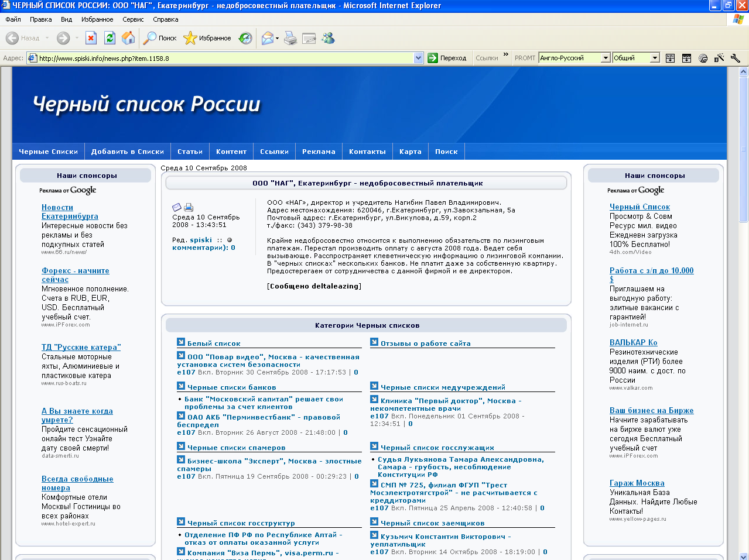Click the Переход go button

[x=447, y=58]
